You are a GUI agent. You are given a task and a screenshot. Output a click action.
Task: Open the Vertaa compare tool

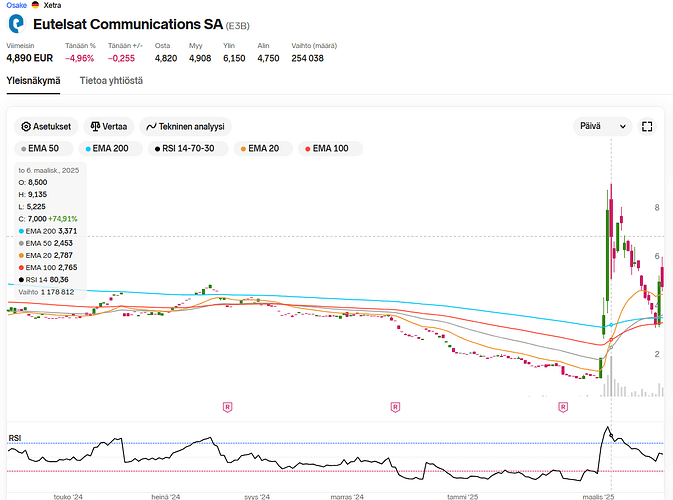coord(109,127)
